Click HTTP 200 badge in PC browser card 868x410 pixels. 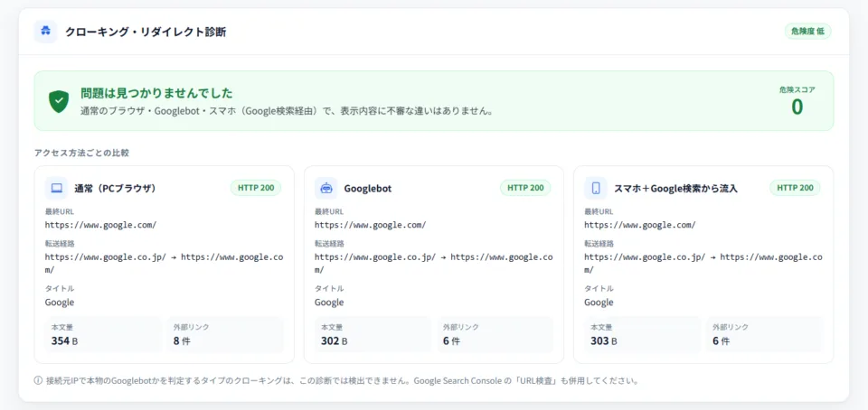[x=256, y=188]
